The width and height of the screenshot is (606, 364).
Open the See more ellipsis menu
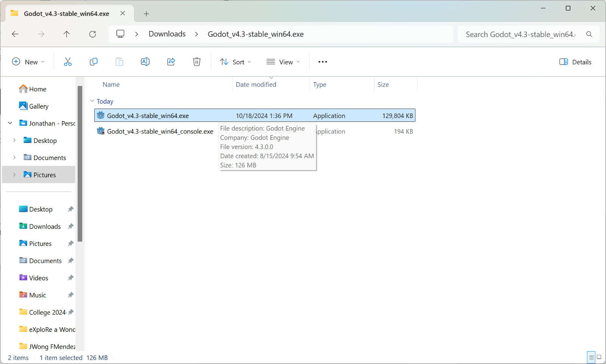point(323,62)
